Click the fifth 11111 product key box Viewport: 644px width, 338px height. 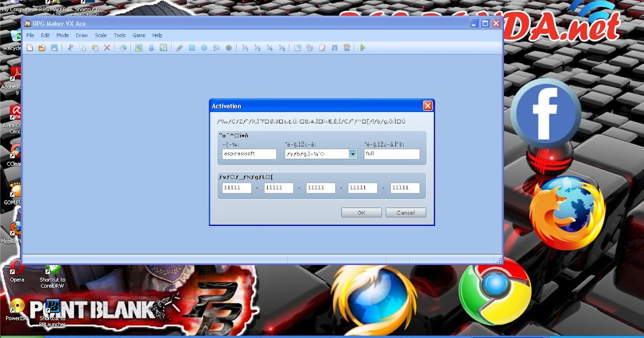tap(405, 188)
